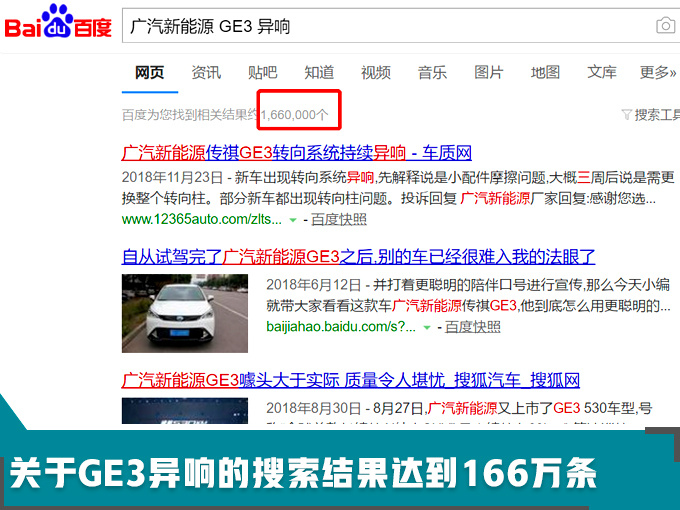Open 百度快照 for 12365auto result
This screenshot has width=680, height=510.
[x=339, y=219]
